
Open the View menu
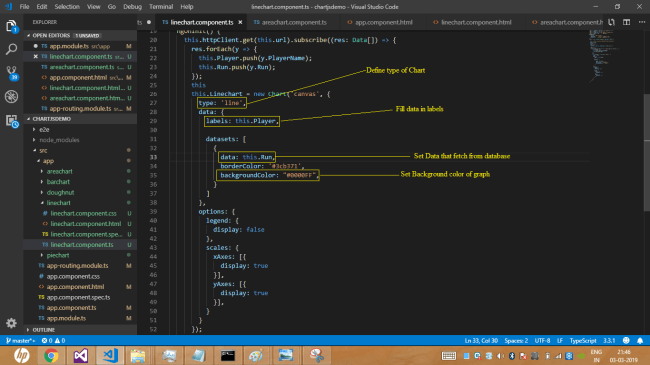[x=94, y=7]
